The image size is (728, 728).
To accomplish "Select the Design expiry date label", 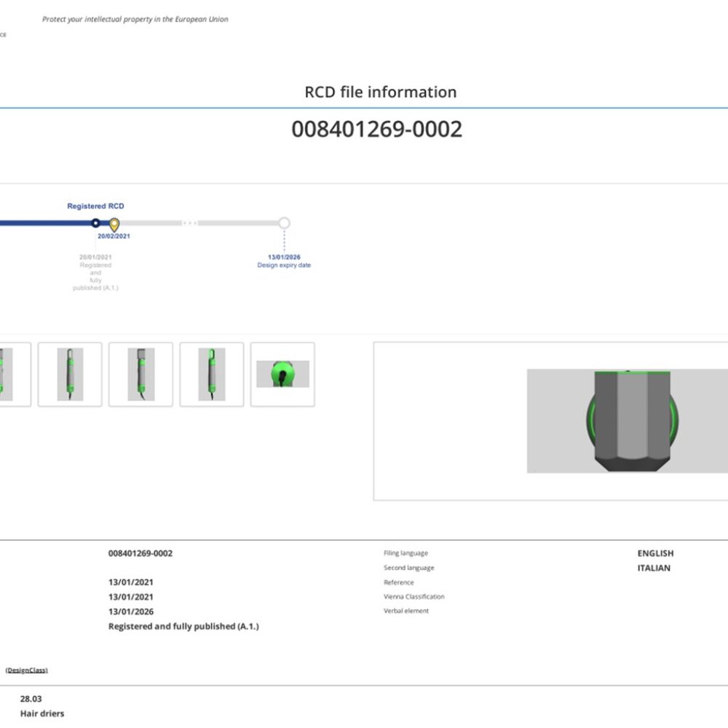I will pos(284,266).
